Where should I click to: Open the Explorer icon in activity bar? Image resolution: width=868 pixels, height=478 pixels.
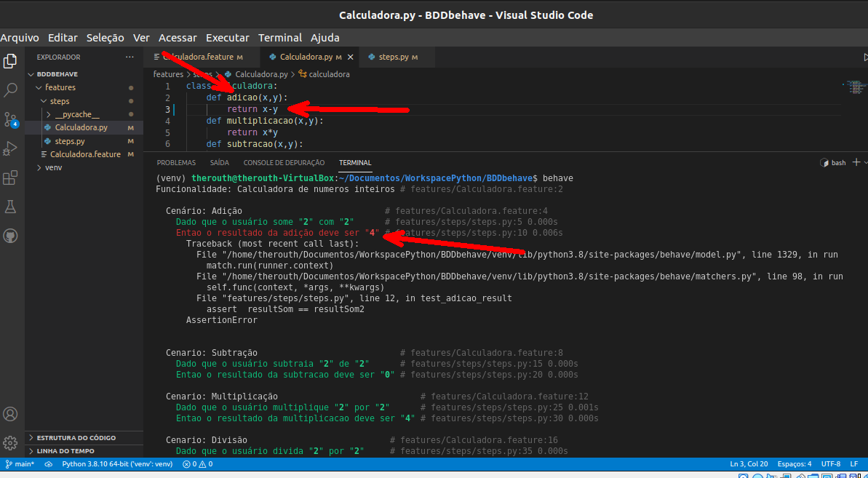[x=9, y=62]
